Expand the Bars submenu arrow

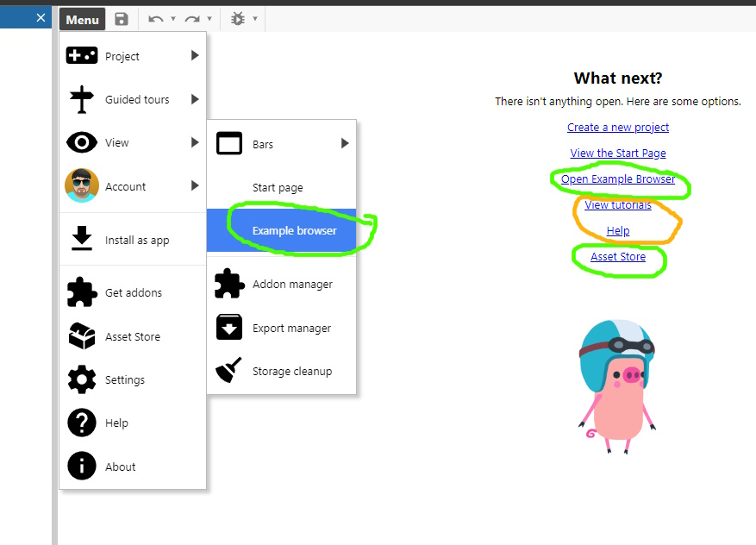[x=344, y=143]
